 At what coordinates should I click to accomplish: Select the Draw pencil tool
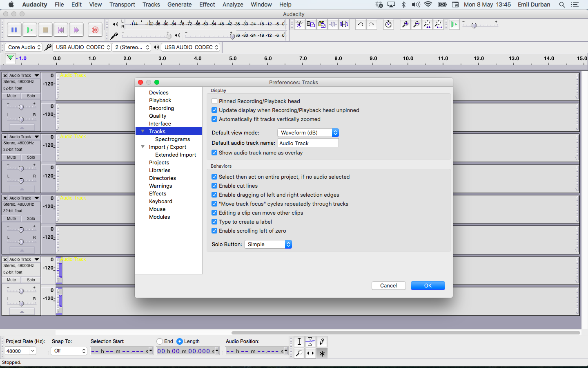click(x=322, y=342)
